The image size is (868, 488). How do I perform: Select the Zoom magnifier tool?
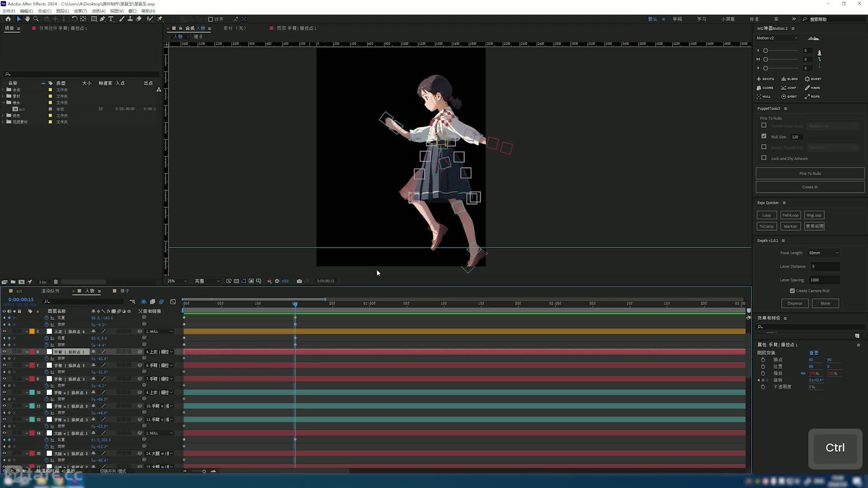click(x=36, y=19)
